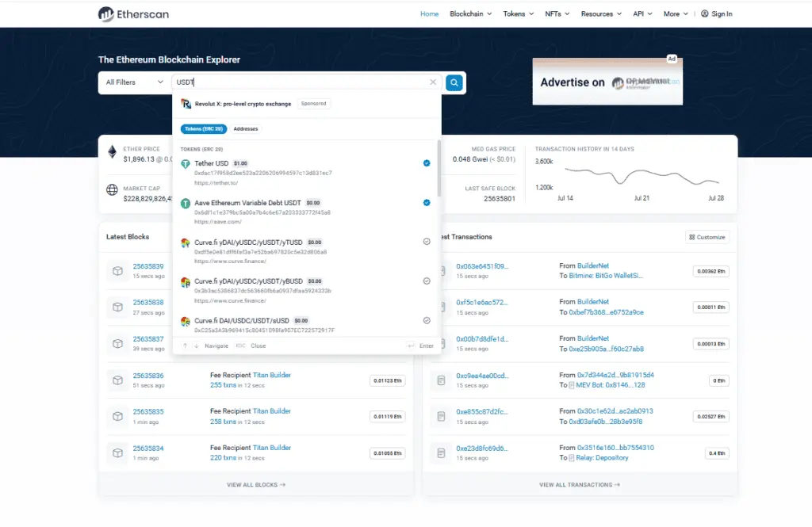Screen dimensions: 812x527
Task: Open the All Filters dropdown
Action: pos(135,82)
